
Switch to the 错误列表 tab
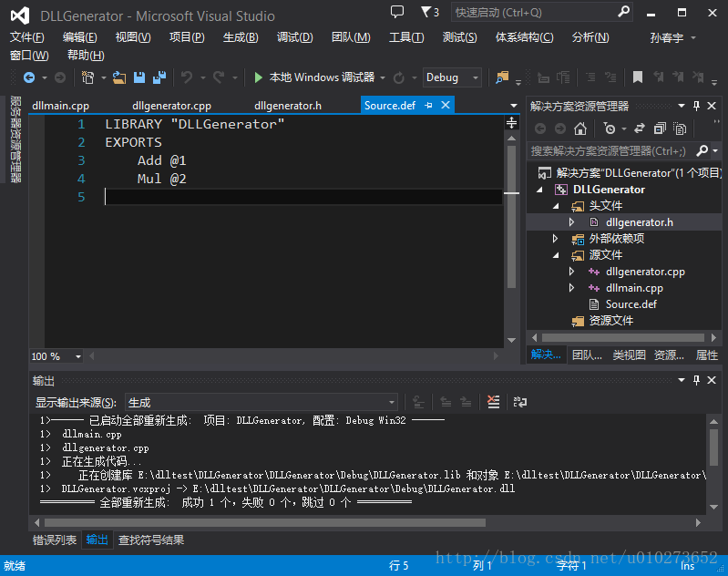(55, 540)
